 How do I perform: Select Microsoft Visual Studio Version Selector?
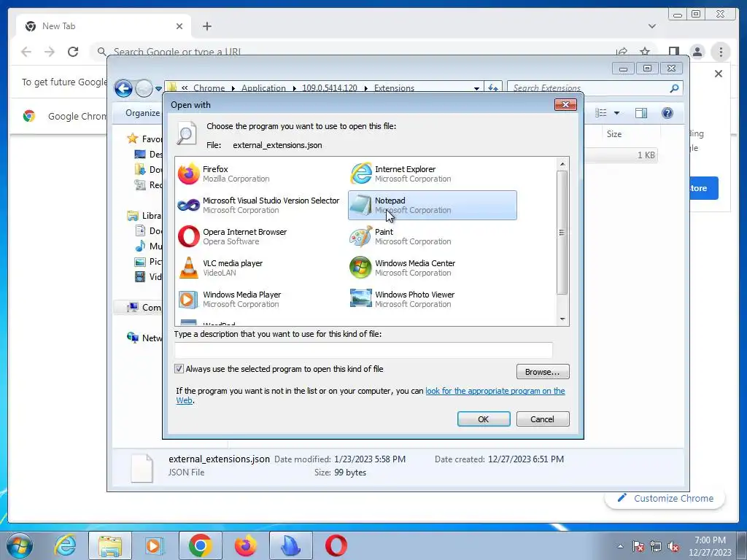tap(260, 205)
